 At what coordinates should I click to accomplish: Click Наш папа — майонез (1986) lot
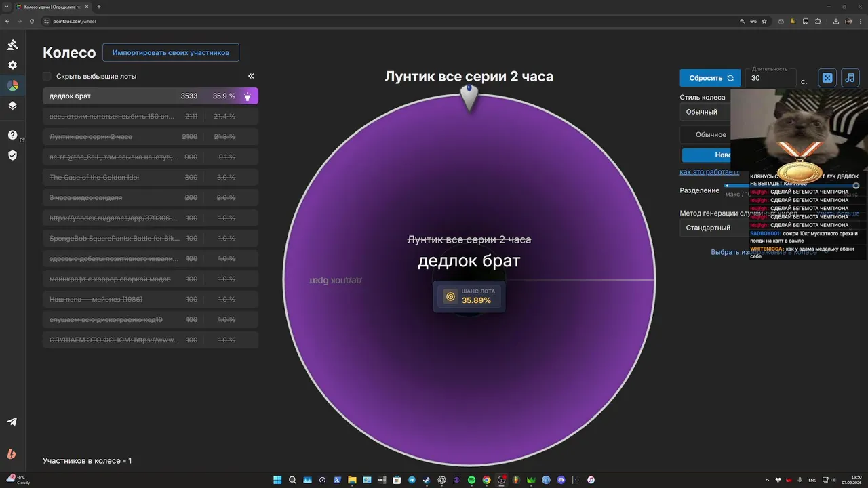coord(151,300)
